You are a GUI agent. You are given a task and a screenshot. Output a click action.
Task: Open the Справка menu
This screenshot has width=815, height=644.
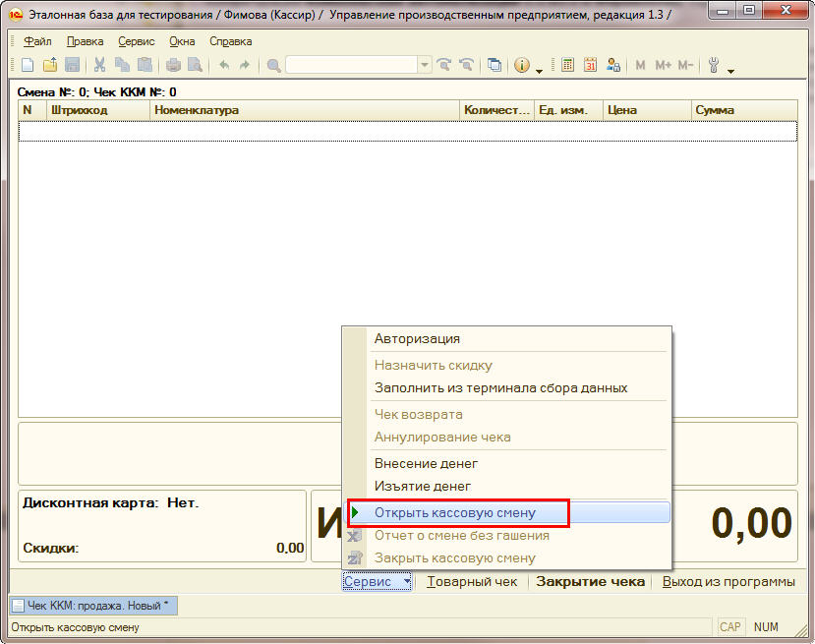tap(231, 41)
